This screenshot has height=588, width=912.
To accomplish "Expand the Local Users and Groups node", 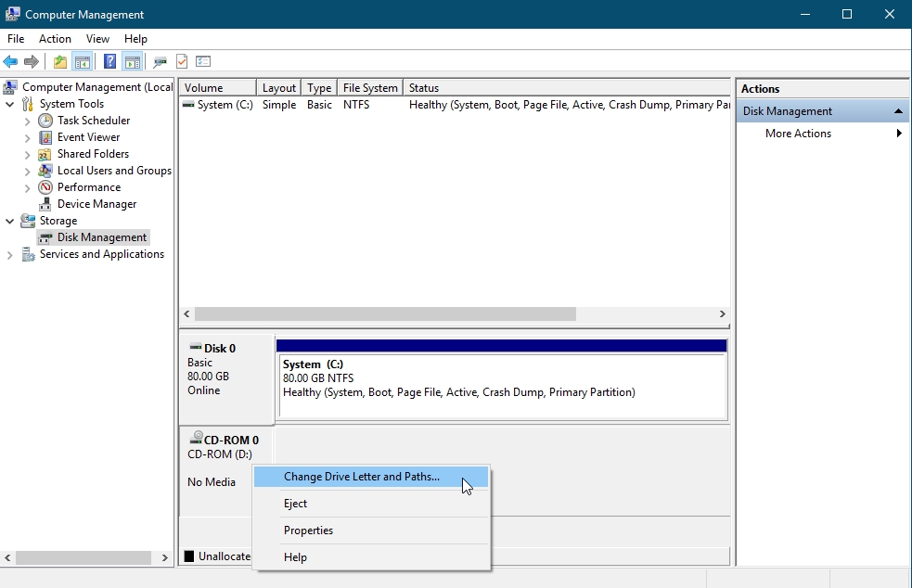I will 27,171.
